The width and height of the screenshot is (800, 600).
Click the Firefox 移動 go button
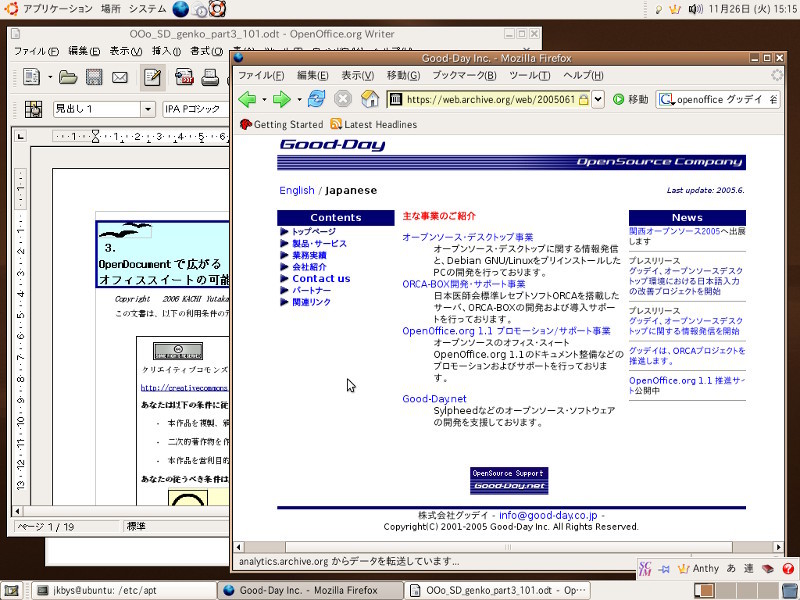[x=631, y=99]
